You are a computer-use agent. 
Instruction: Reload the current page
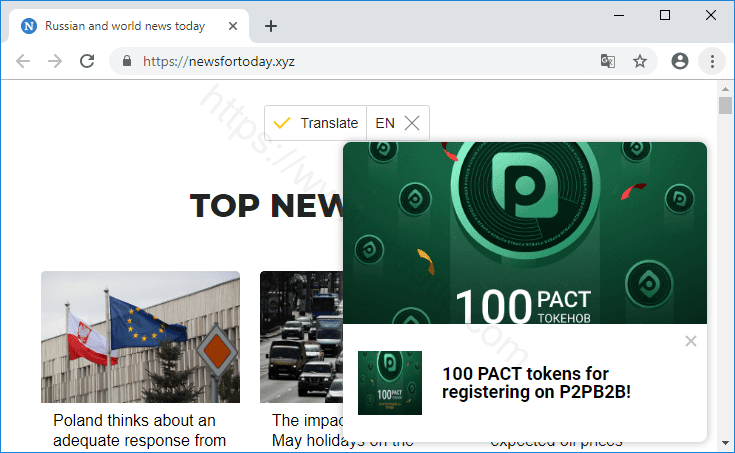[87, 61]
